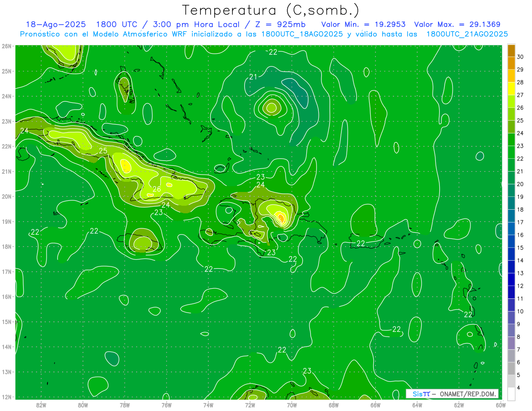Click the 78W longitude axis label
Image resolution: width=532 pixels, height=411 pixels.
[125, 404]
